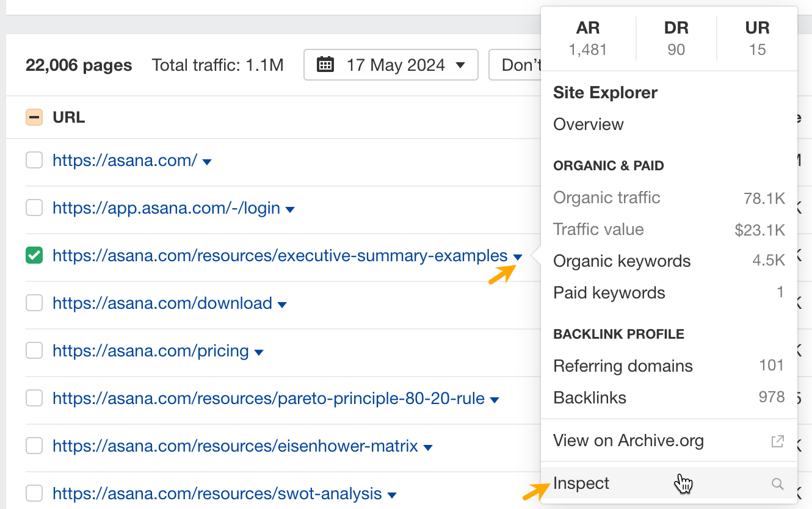Choose Backlinks in the backlink profile section
This screenshot has height=509, width=812.
coord(589,397)
